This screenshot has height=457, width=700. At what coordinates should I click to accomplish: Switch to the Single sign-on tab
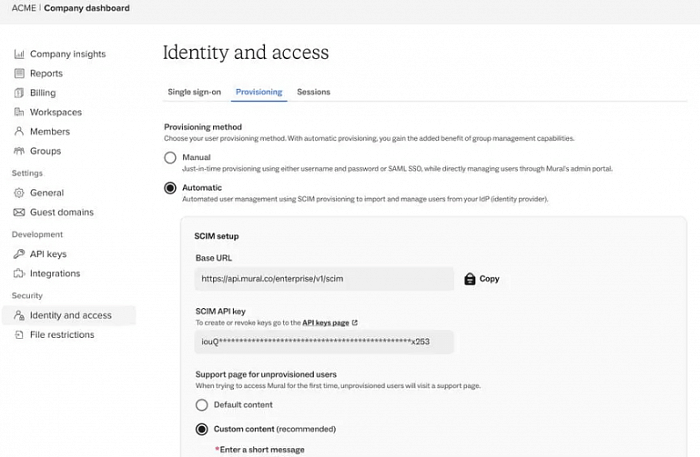[x=194, y=92]
